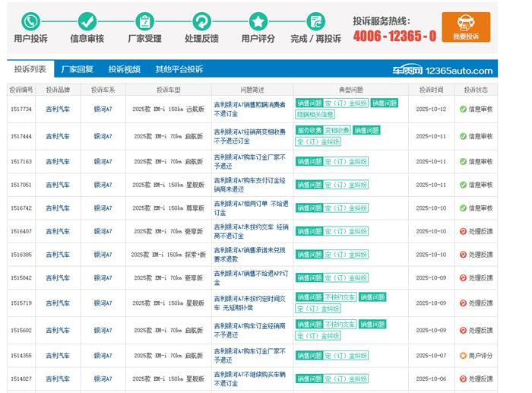Click the 投诉时间 column header
Screen dimensions: 532x393
coord(431,90)
